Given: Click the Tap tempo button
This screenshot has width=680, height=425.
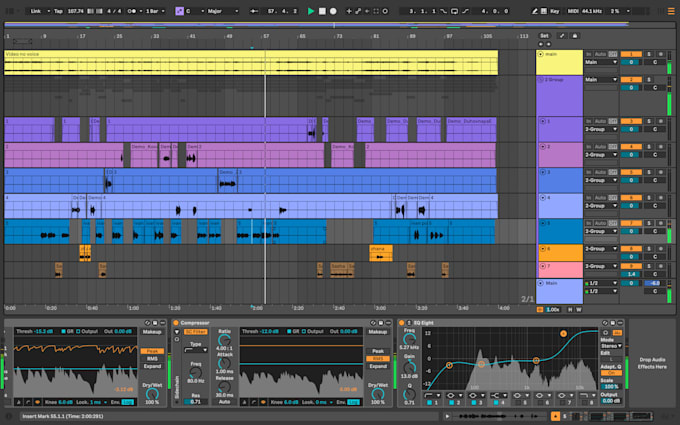Looking at the screenshot, I should tap(58, 11).
